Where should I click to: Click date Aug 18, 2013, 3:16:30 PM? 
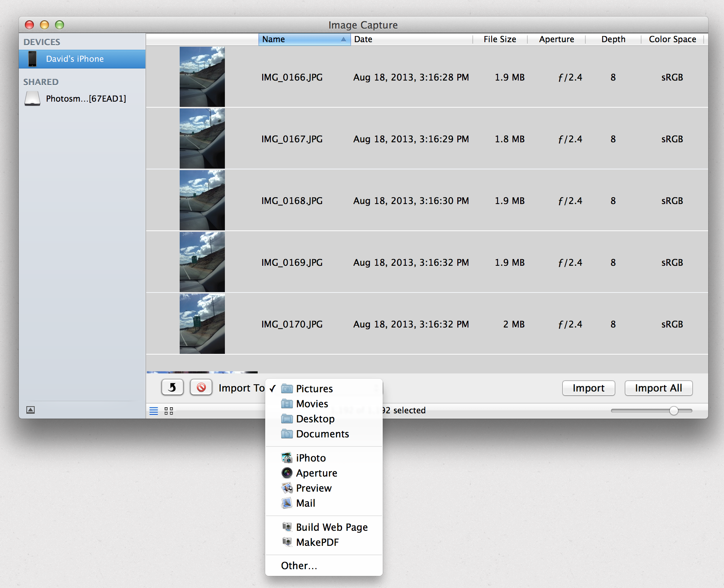411,201
